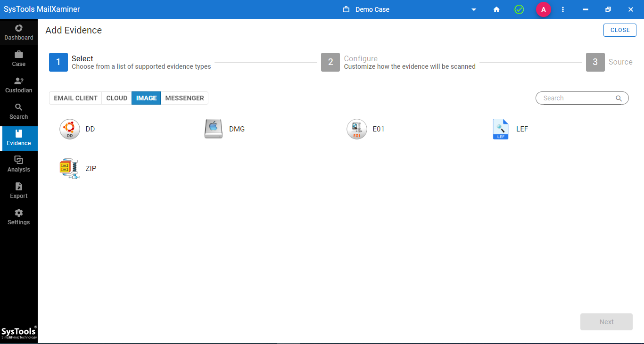This screenshot has width=644, height=344.
Task: Select the DMG Apple disk icon
Action: pyautogui.click(x=213, y=129)
